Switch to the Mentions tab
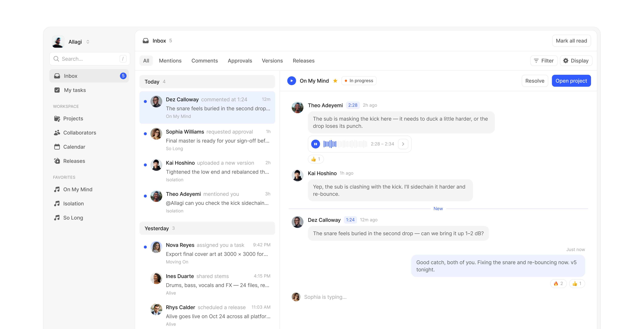644x329 pixels. tap(170, 61)
